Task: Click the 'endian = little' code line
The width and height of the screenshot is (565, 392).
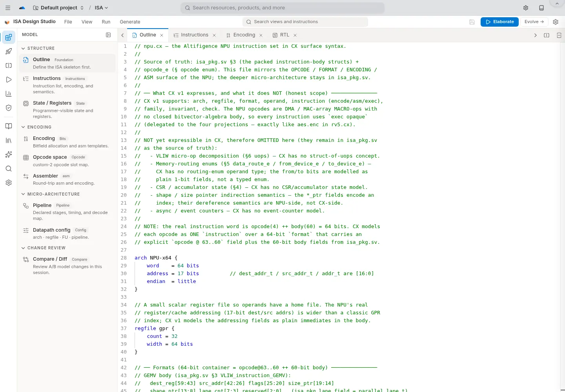Action: click(x=171, y=281)
